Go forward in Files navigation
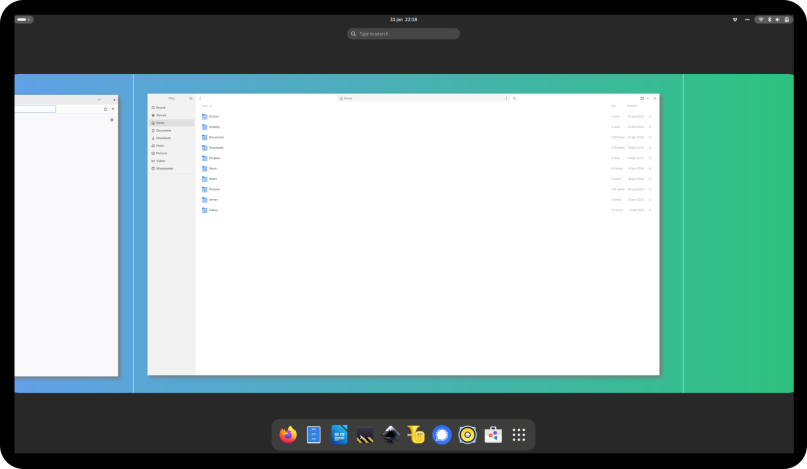The image size is (807, 469). pos(208,98)
